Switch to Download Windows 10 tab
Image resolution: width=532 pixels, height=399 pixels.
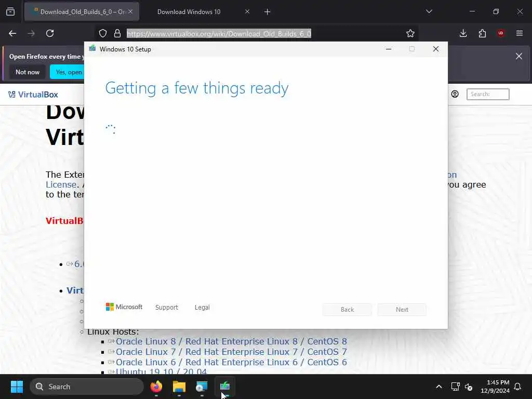[x=189, y=12]
